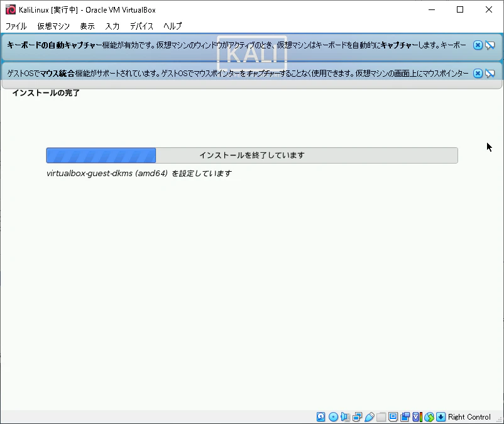Click the recording status icon
This screenshot has width=504, height=424.
(405, 417)
